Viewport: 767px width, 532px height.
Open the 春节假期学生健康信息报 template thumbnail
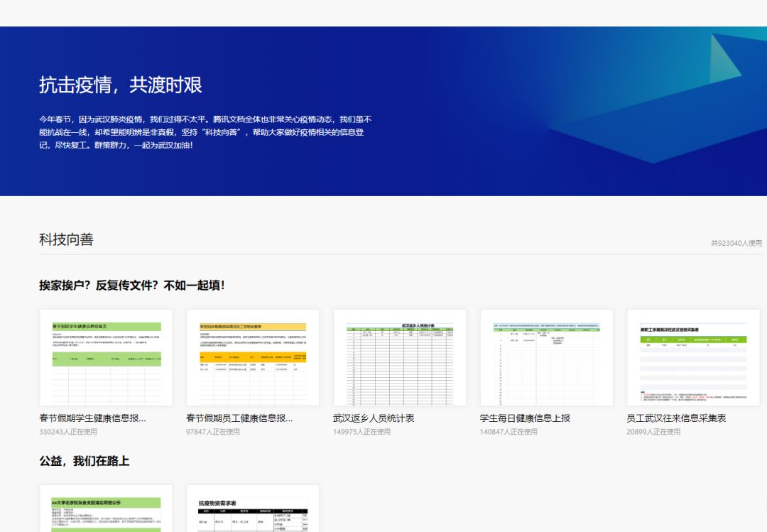pyautogui.click(x=106, y=357)
